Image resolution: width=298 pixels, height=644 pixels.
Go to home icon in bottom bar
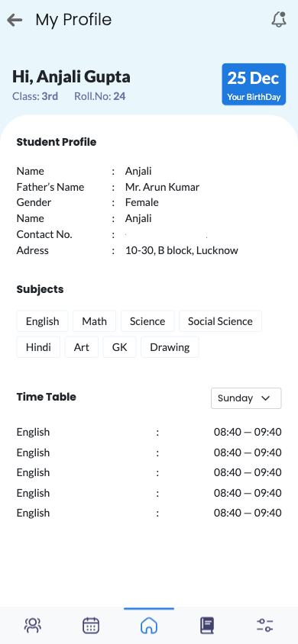[149, 626]
